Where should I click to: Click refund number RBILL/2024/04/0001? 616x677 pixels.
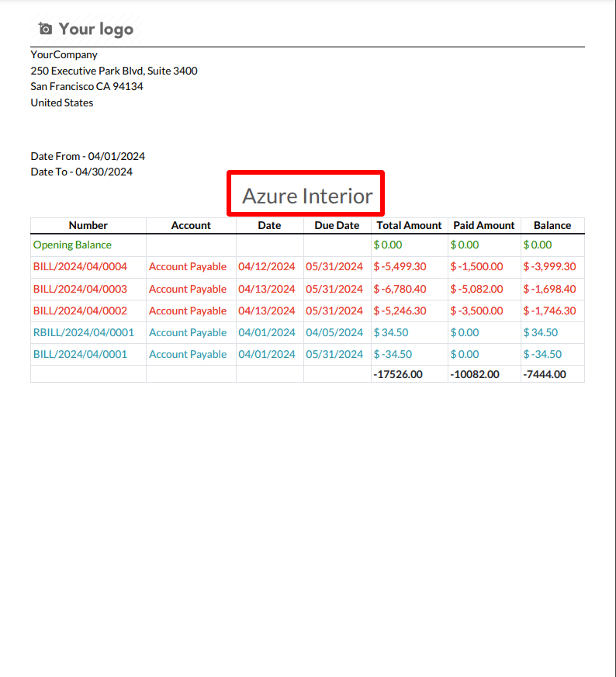coord(84,332)
